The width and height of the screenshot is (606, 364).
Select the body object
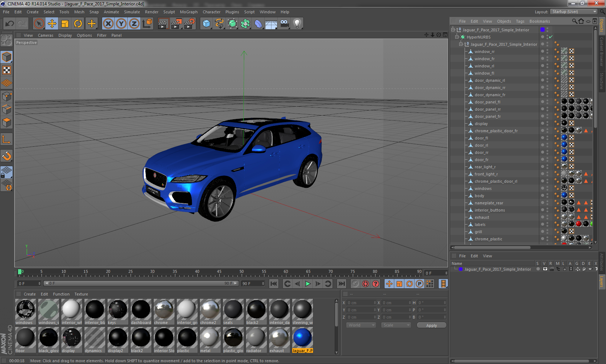tap(479, 196)
